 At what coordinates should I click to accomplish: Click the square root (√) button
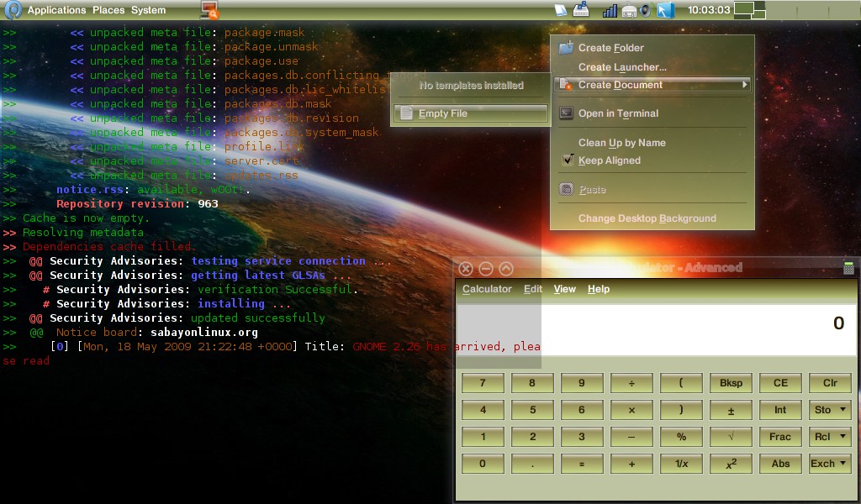(731, 437)
